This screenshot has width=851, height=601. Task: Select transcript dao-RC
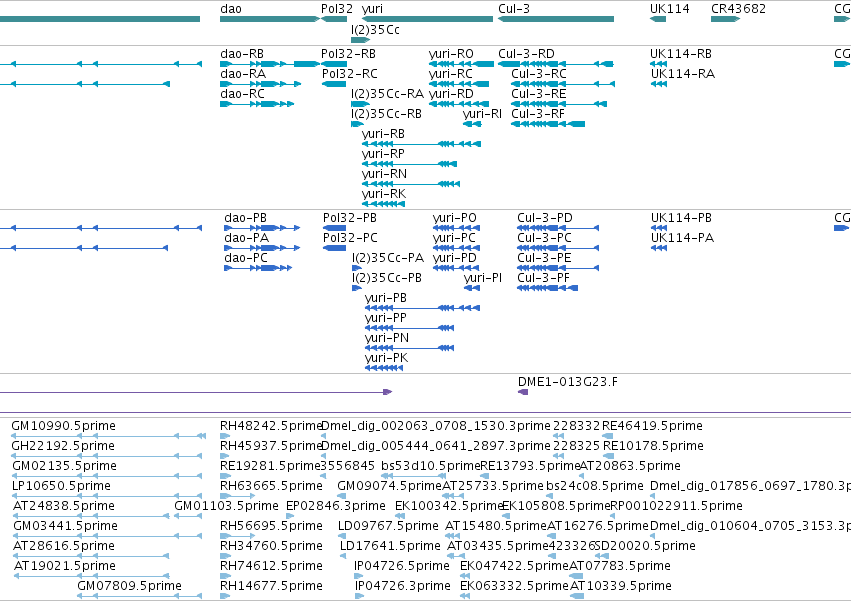(x=242, y=94)
